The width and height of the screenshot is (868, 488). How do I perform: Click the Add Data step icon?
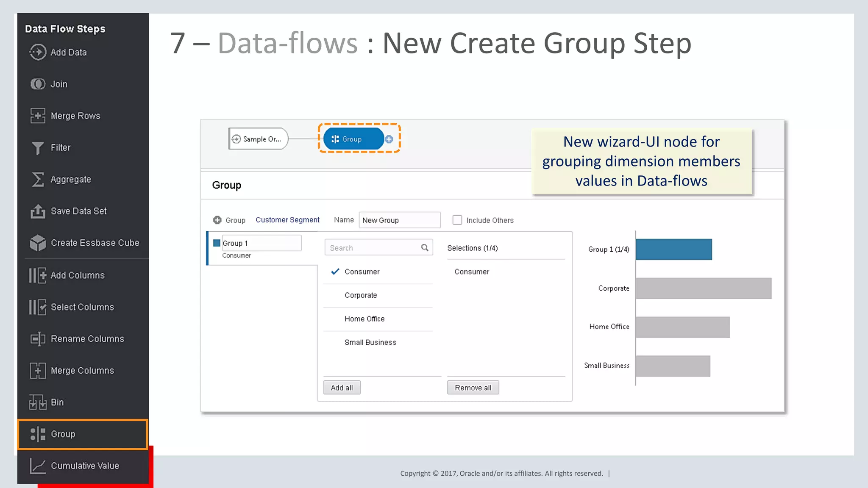38,52
